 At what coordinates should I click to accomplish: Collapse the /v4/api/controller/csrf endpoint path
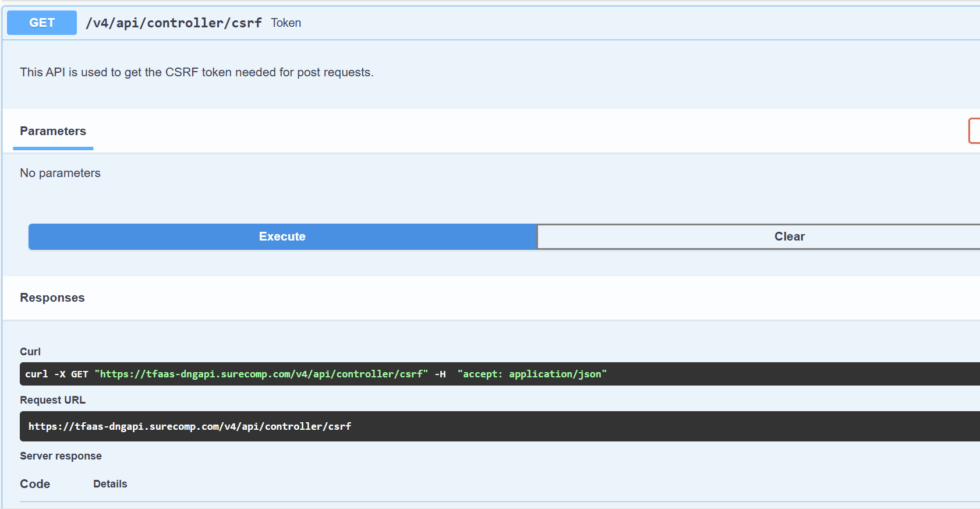coord(174,23)
